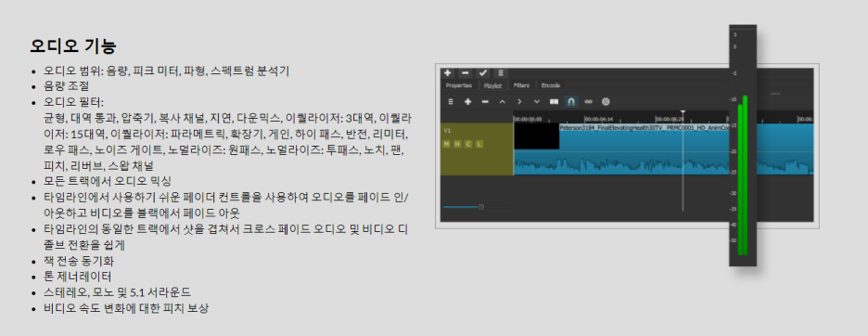This screenshot has width=868, height=336.
Task: Switch to the Encode tab
Action: click(550, 85)
